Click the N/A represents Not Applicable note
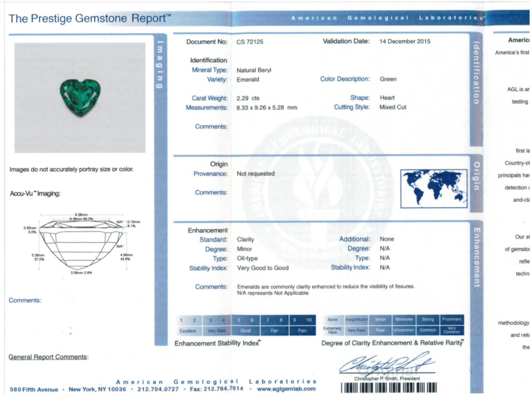 coord(273,293)
